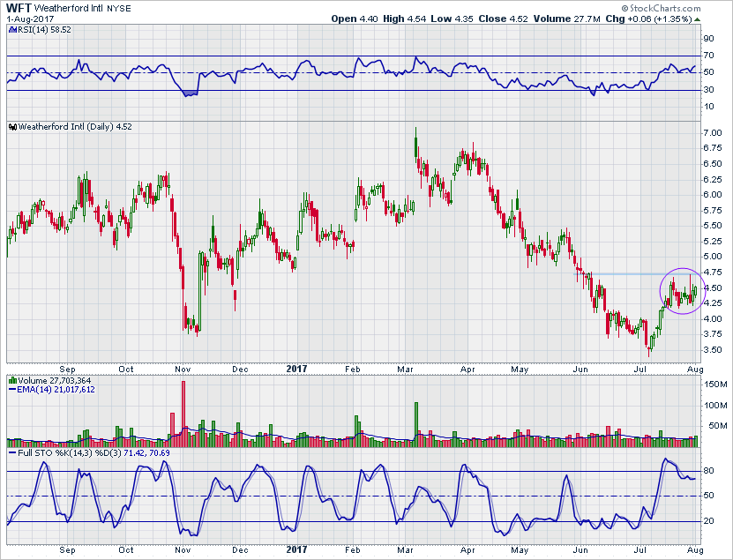
Task: Click the 1-Aug-2017 date label
Action: coord(28,19)
